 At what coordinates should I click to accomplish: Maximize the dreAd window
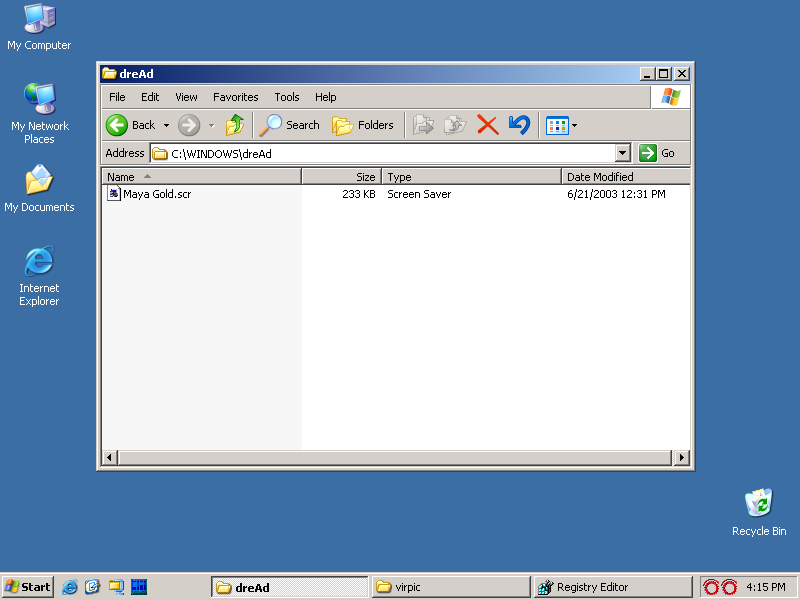pyautogui.click(x=663, y=74)
